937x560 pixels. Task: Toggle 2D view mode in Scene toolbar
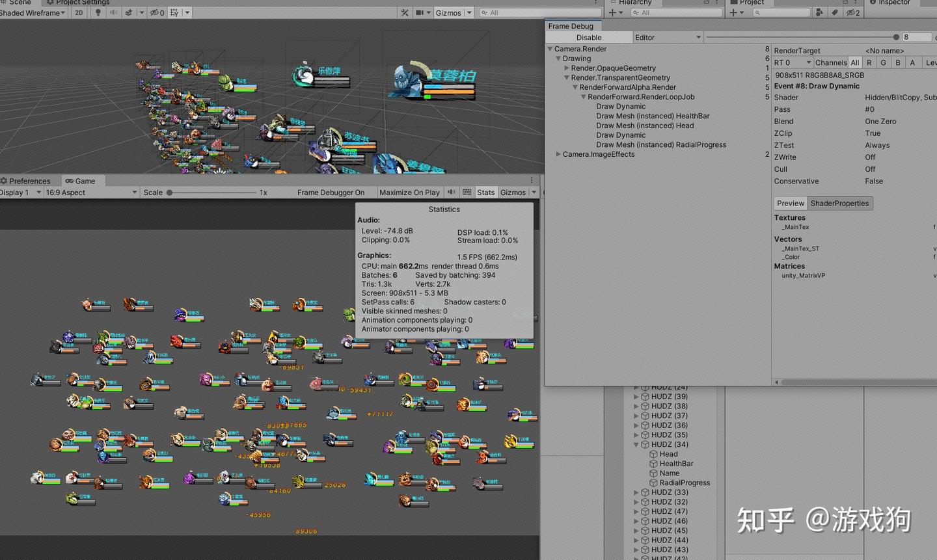click(78, 12)
